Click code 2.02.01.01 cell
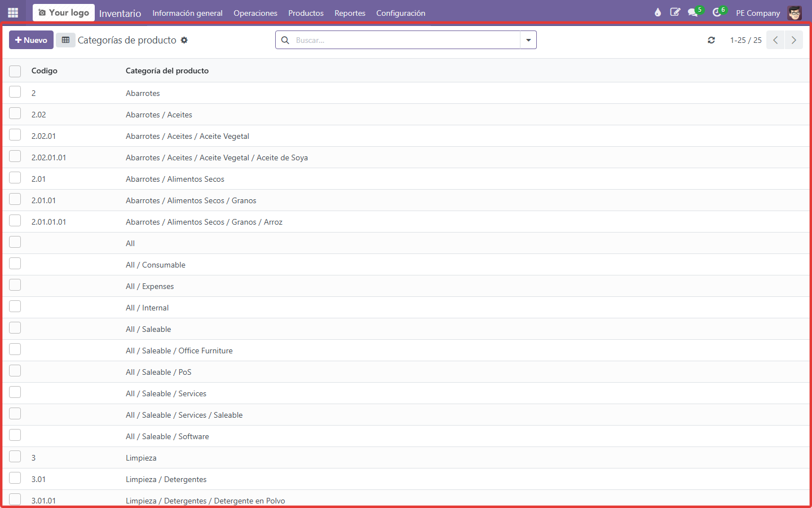 [48, 157]
